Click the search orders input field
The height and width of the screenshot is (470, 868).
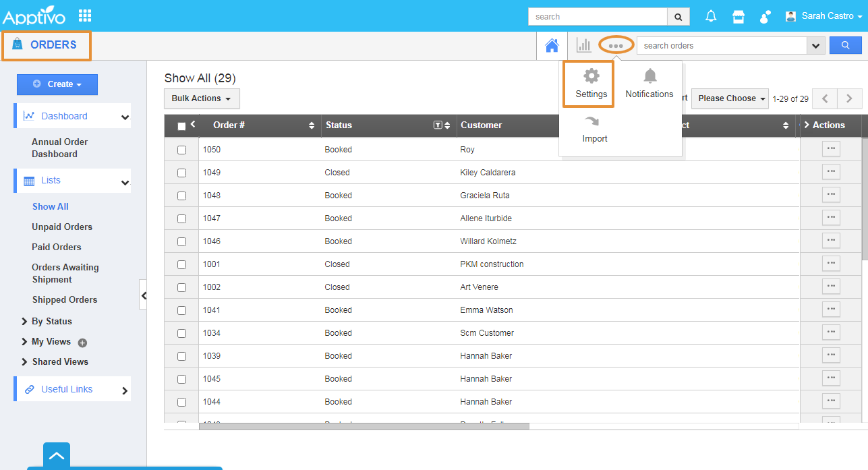pos(721,46)
